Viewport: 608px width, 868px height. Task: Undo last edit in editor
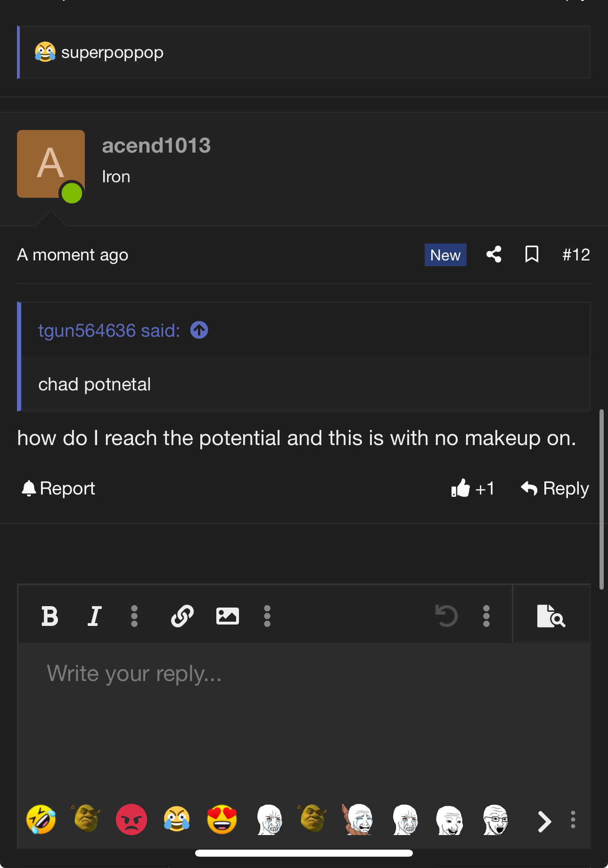(x=446, y=616)
